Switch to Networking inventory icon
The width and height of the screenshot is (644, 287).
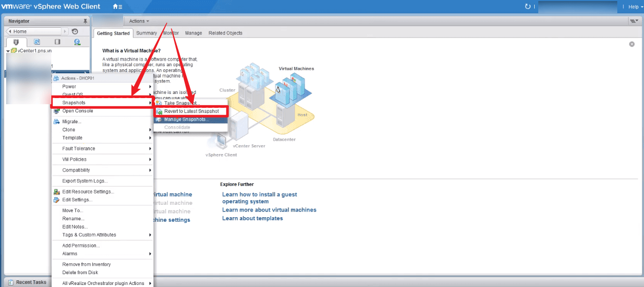click(x=77, y=42)
